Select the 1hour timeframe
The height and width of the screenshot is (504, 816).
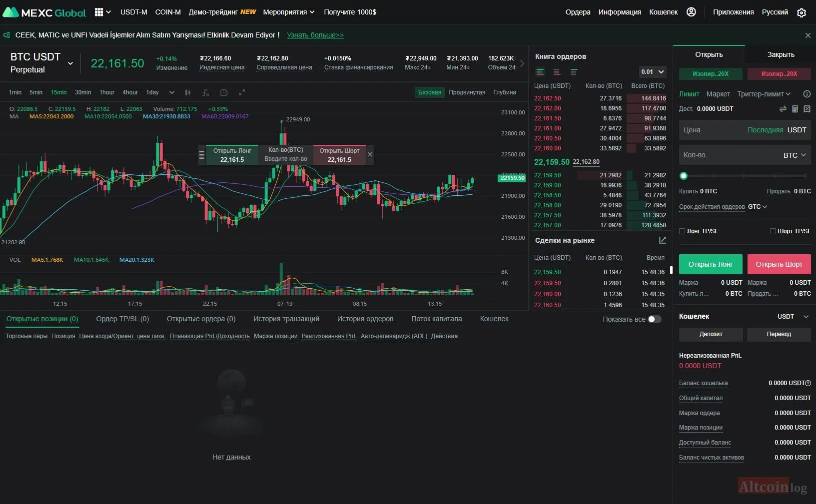(x=107, y=92)
